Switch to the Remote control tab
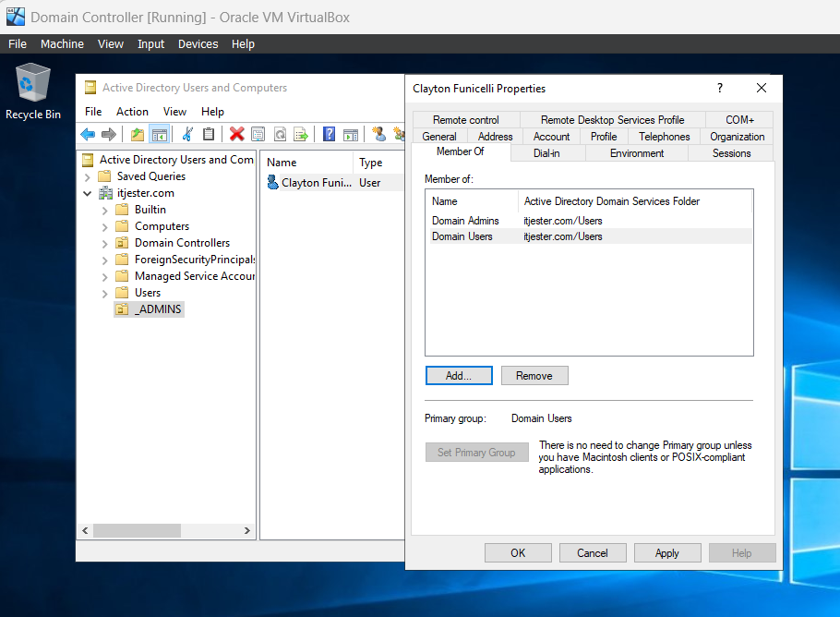Viewport: 840px width, 617px height. (x=465, y=120)
